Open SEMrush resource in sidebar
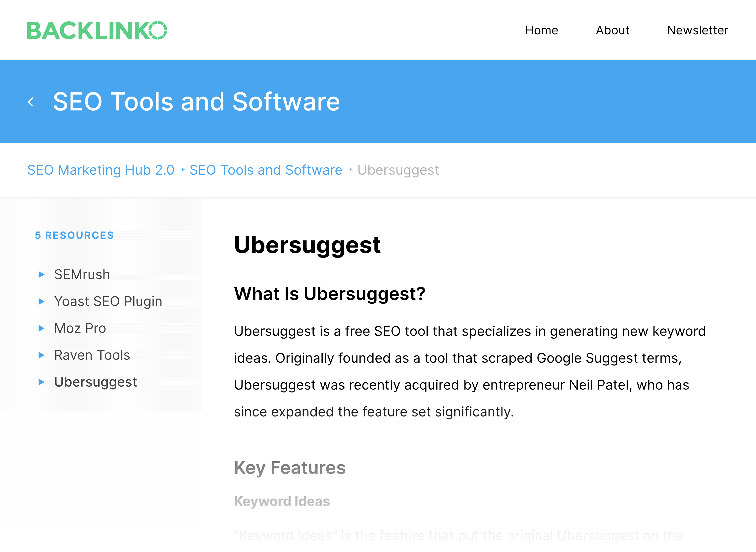The image size is (756, 552). [82, 275]
